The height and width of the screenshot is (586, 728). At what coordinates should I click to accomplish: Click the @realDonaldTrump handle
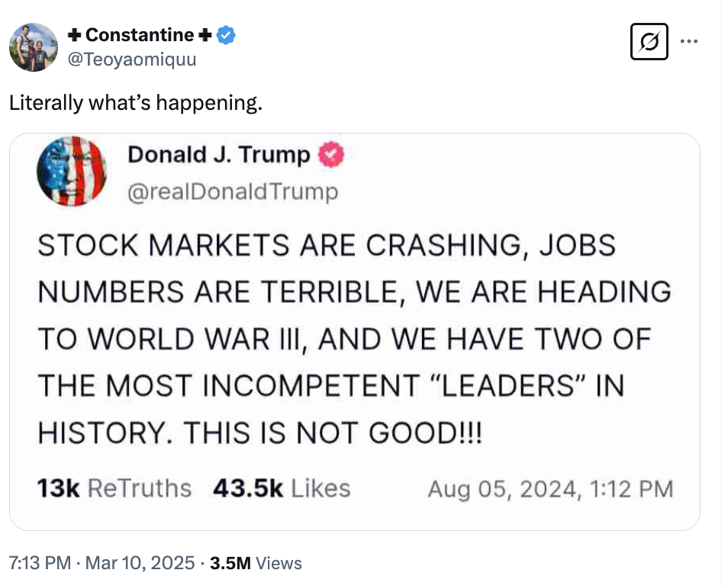point(233,192)
